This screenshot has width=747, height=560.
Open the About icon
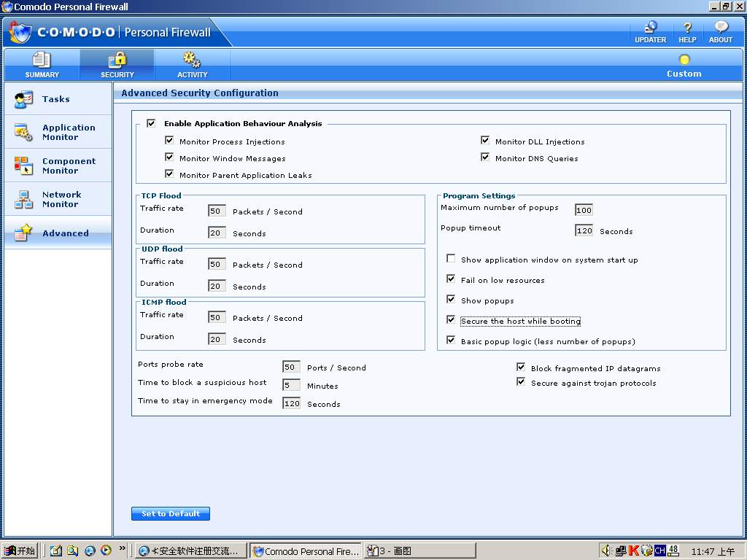[720, 32]
